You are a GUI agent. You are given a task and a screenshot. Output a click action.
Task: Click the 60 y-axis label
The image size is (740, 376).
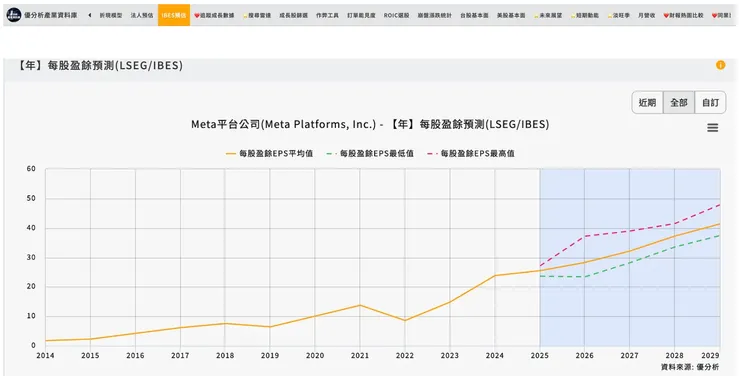(31, 169)
